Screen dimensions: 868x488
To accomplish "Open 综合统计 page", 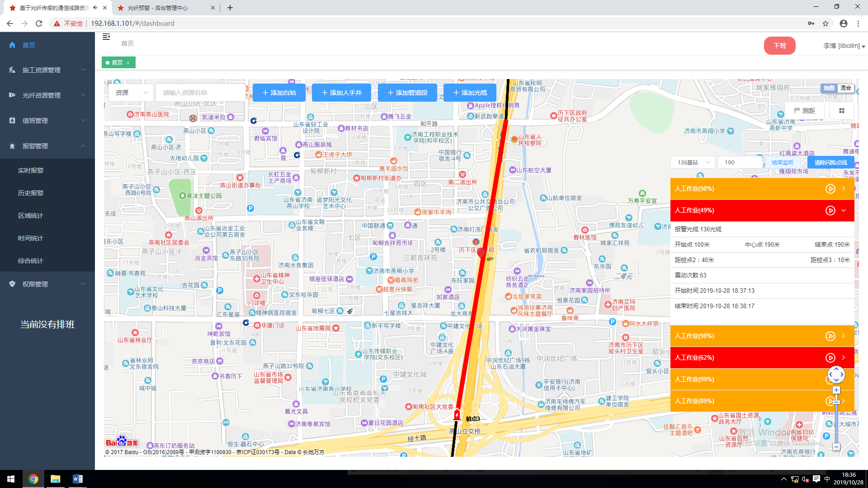I will 31,261.
